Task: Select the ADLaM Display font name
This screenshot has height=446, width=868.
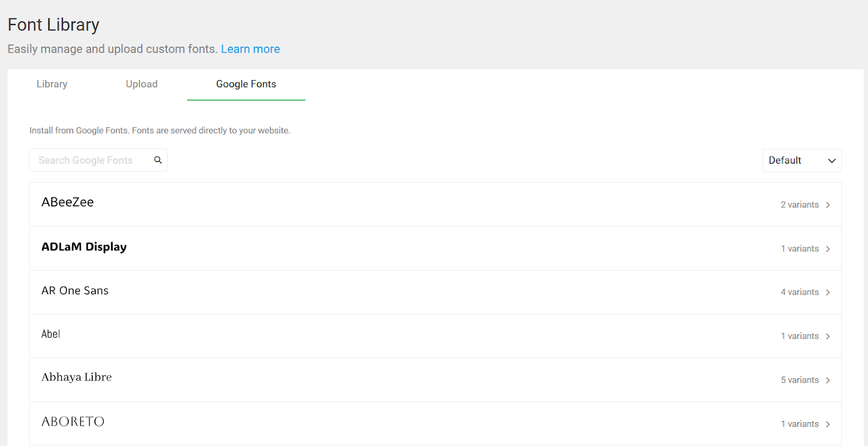Action: coord(84,247)
